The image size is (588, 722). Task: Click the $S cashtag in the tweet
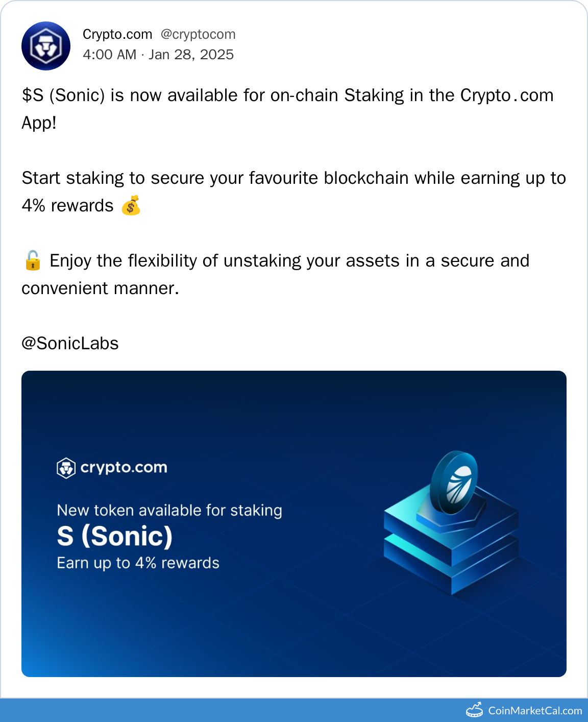pyautogui.click(x=32, y=95)
